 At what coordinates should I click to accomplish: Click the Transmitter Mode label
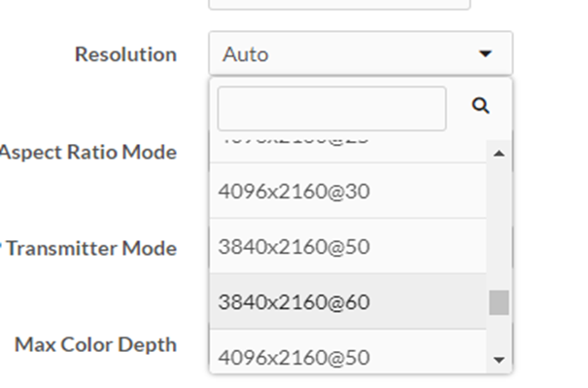91,248
